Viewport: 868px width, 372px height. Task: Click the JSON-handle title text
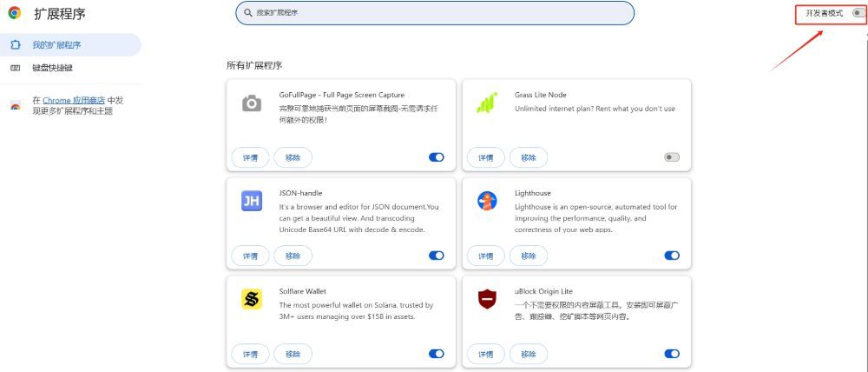pyautogui.click(x=300, y=193)
